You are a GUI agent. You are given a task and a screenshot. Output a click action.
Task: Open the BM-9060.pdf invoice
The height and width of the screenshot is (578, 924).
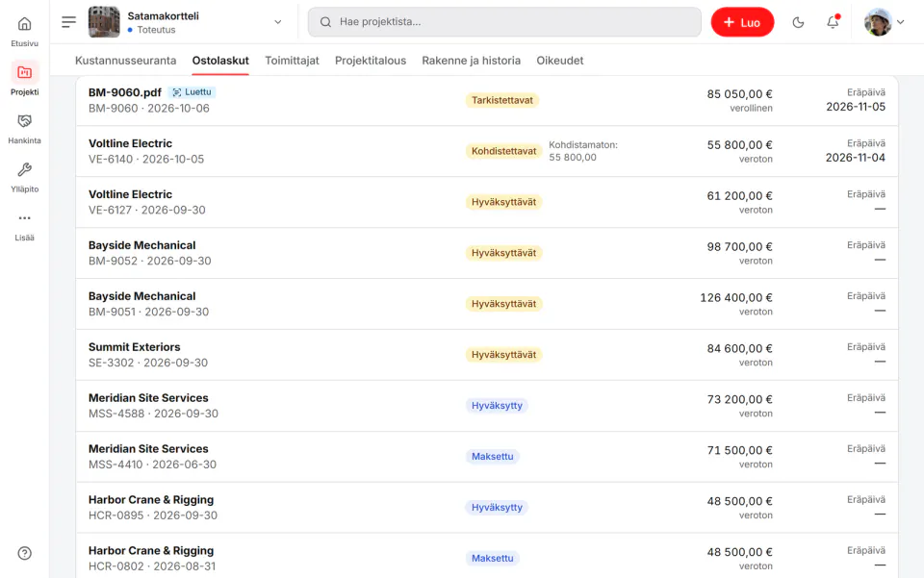click(x=487, y=101)
